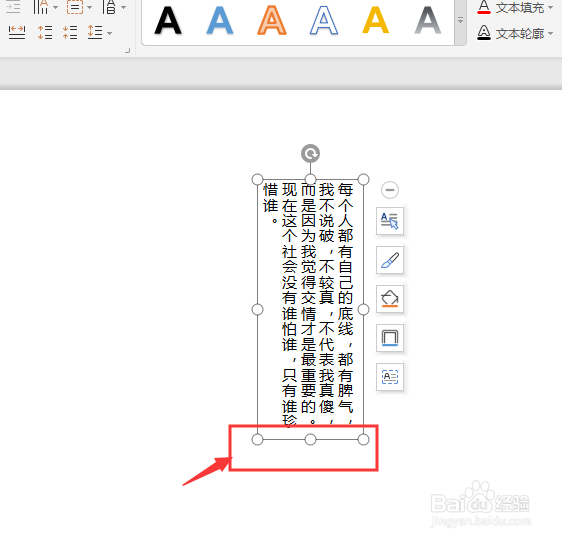Expand the align text dropdown arrow
Screen dimensions: 562x541
click(90, 7)
